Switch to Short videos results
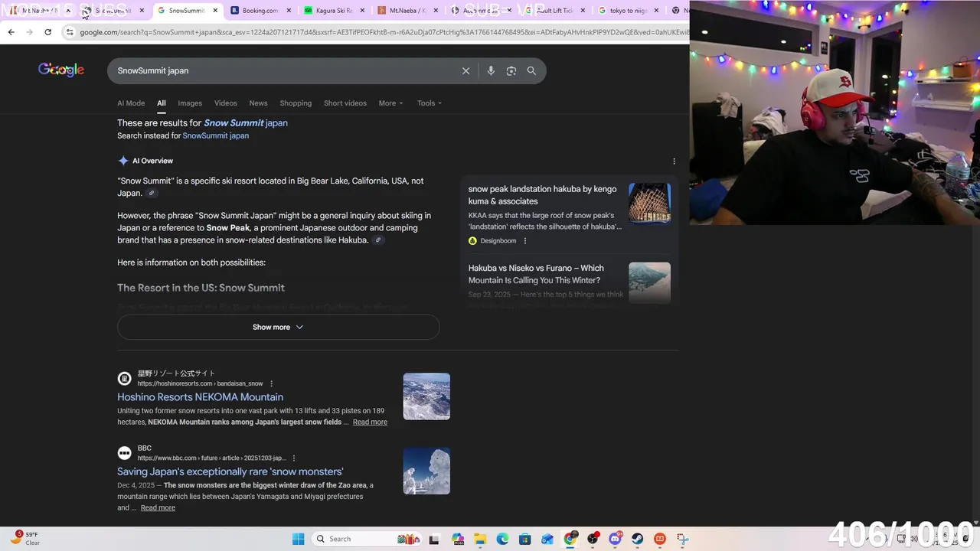980x551 pixels. (345, 103)
